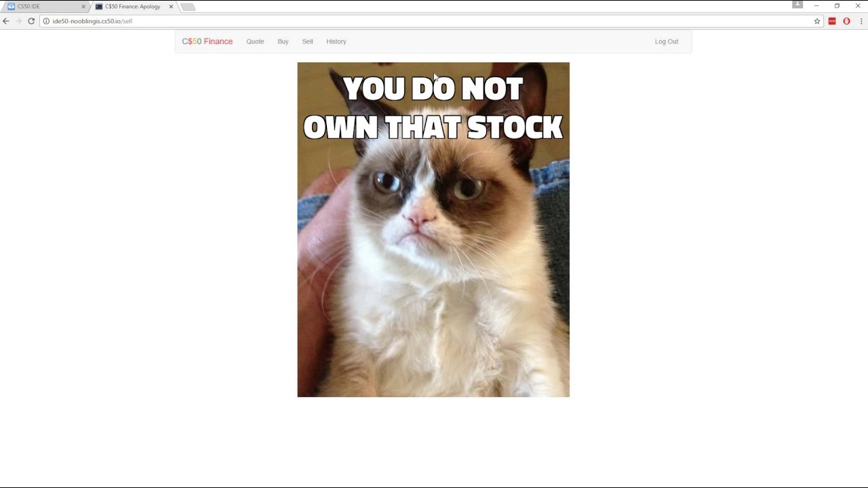This screenshot has height=488, width=868.
Task: Reload the current page
Action: pyautogui.click(x=31, y=21)
